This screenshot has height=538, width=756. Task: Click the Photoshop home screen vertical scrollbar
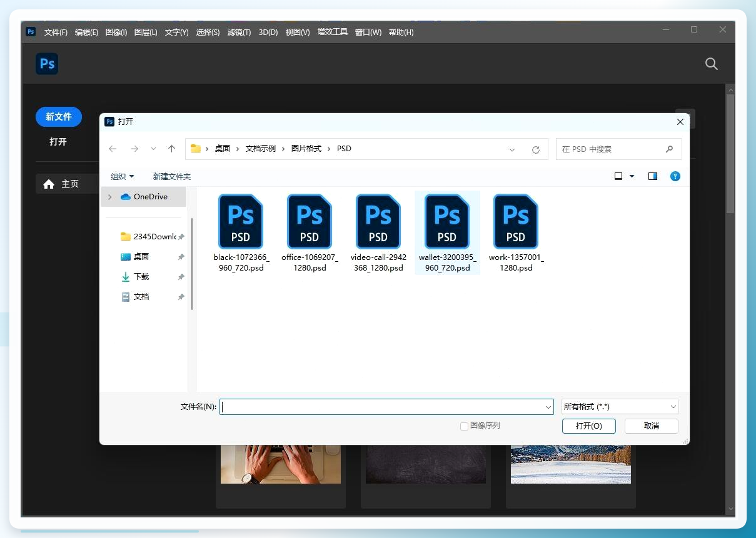point(730,153)
